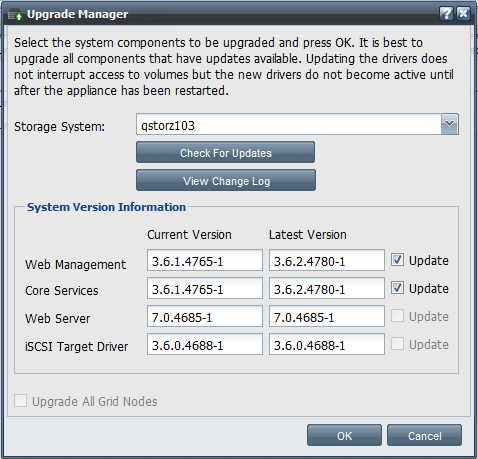Click the Latest Version column header
This screenshot has height=459, width=478.
(308, 235)
